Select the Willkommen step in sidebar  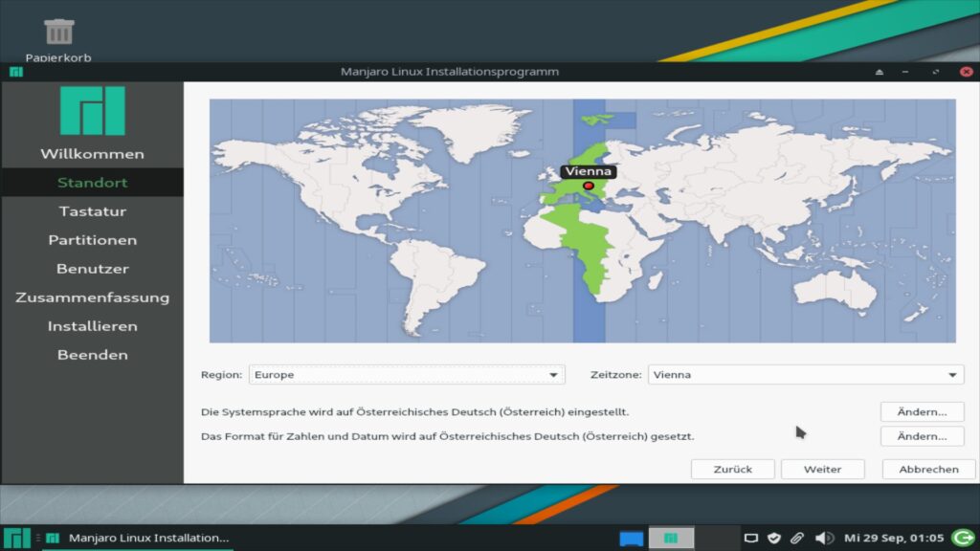coord(93,154)
